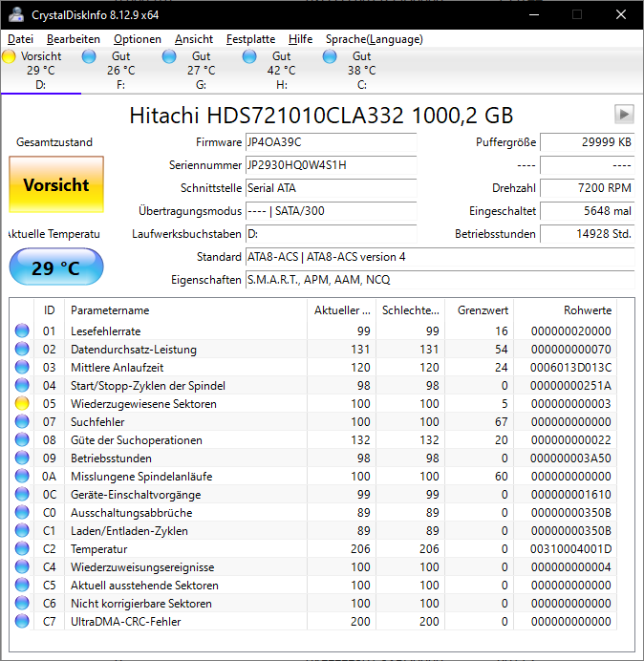Switch to disk F: at 26 °C
The height and width of the screenshot is (661, 644).
tap(120, 71)
